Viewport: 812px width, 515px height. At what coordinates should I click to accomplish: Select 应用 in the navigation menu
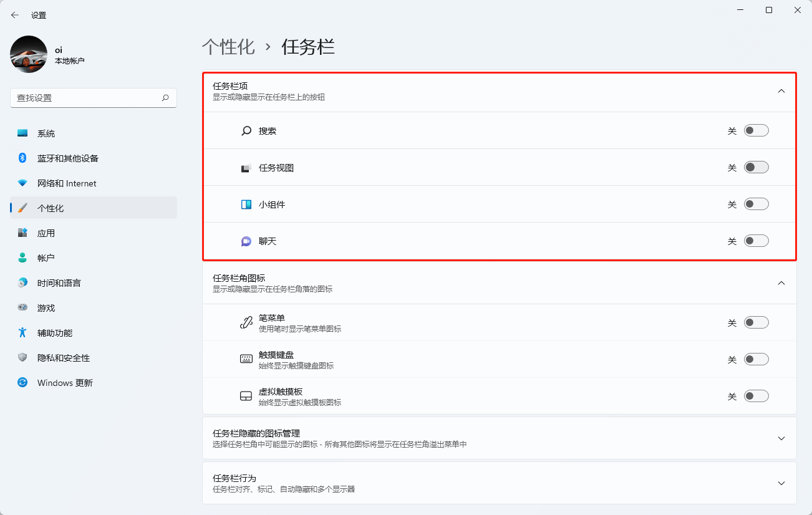click(x=21, y=233)
